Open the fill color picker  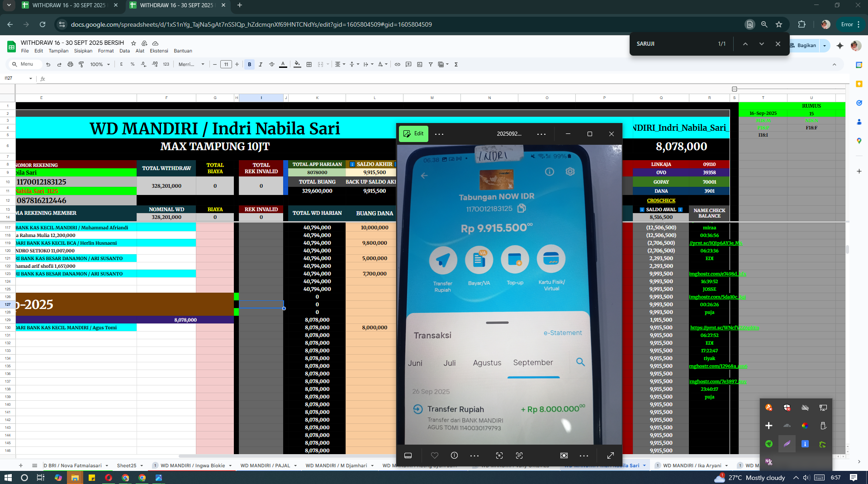tap(297, 64)
